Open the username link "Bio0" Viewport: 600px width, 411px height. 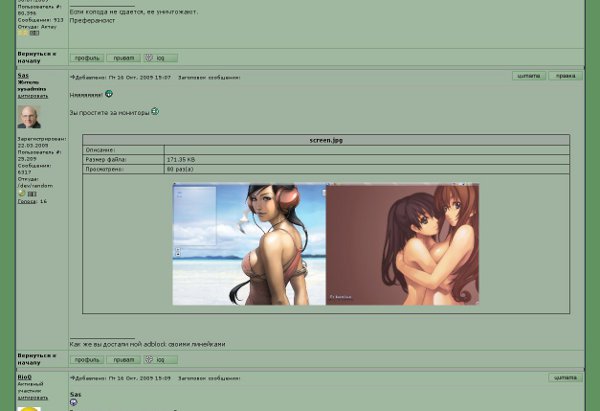point(24,377)
